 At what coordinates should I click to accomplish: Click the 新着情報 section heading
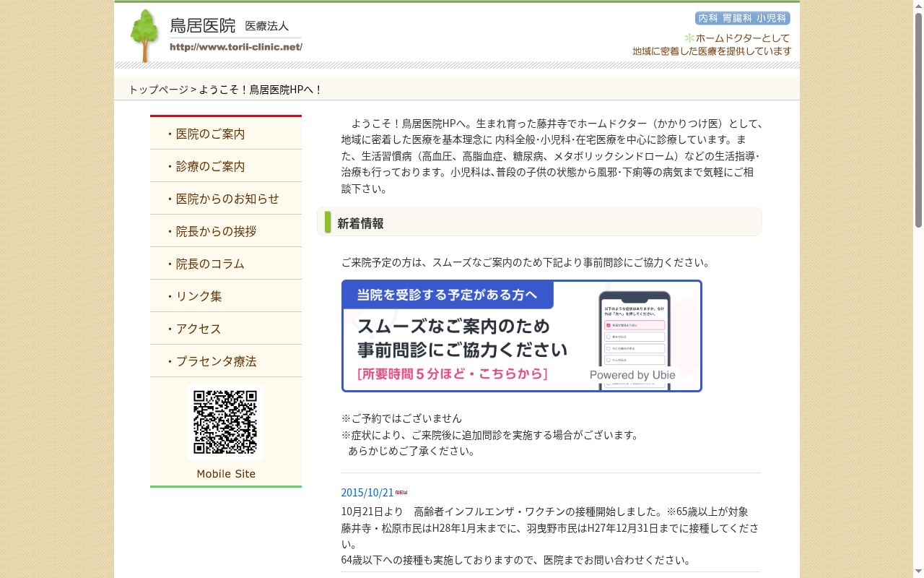(539, 223)
